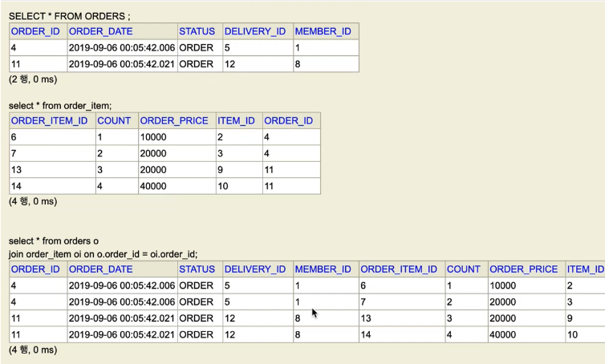Click date 00:05:42.021 in the ORDERS-only table
The height and width of the screenshot is (364, 605).
point(122,64)
